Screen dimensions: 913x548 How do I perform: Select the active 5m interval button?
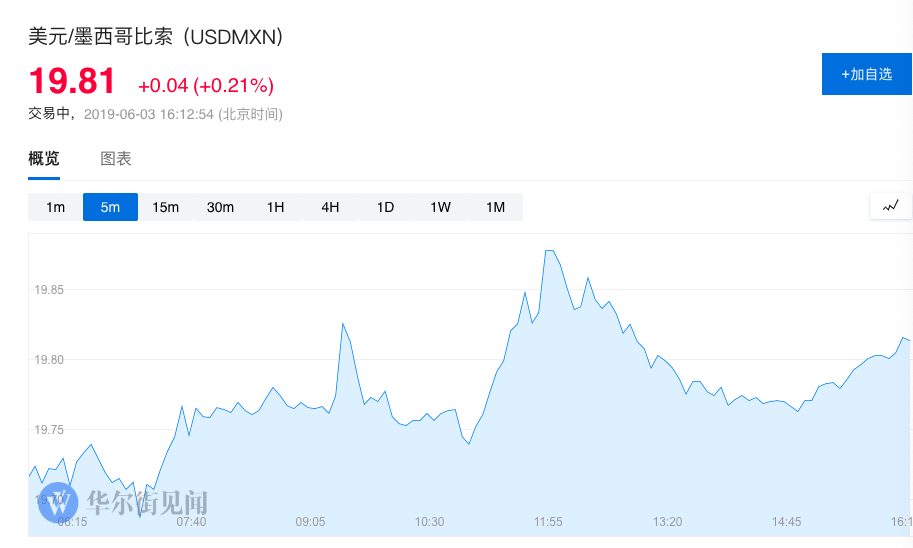click(110, 207)
